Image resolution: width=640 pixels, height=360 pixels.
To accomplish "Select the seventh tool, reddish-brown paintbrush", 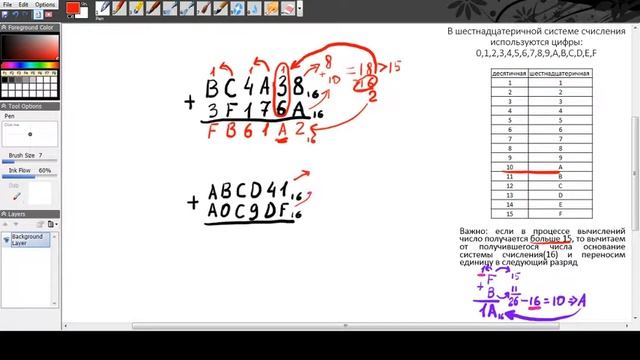I will tap(204, 9).
